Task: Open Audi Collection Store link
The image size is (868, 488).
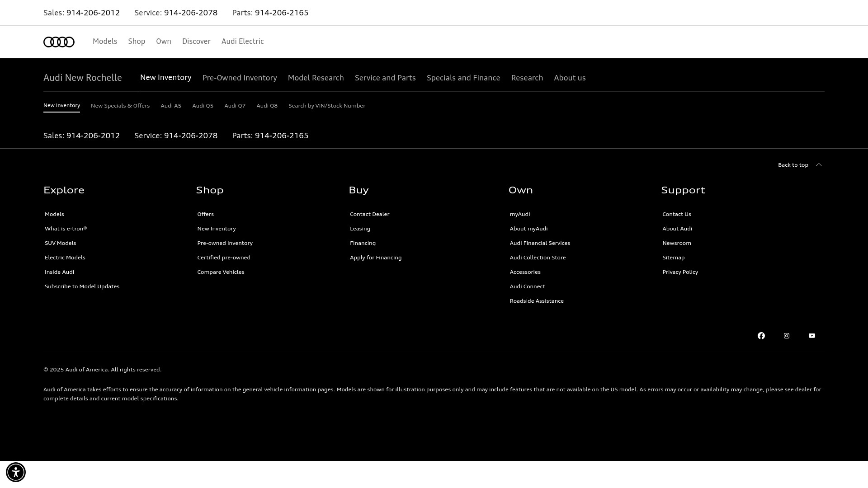Action: (538, 258)
